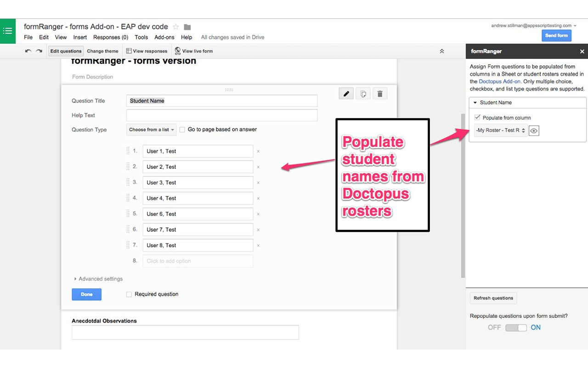Click the undo arrow icon
Image resolution: width=588 pixels, height=368 pixels.
tap(28, 51)
